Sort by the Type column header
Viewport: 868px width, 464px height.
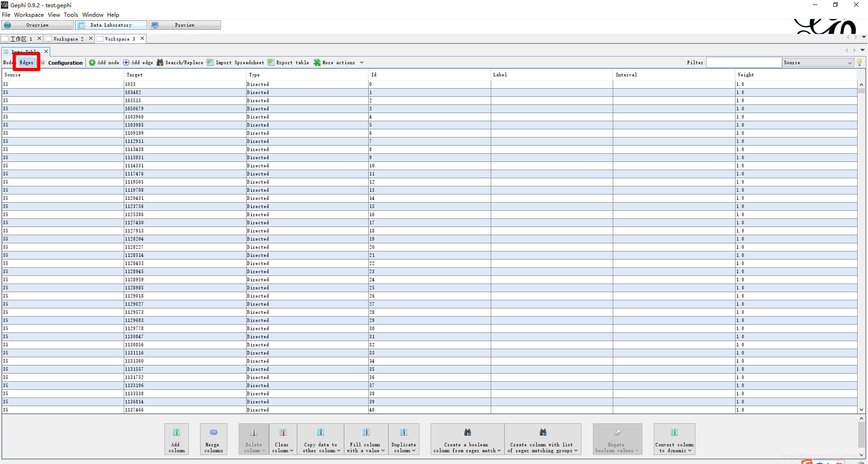(x=307, y=75)
